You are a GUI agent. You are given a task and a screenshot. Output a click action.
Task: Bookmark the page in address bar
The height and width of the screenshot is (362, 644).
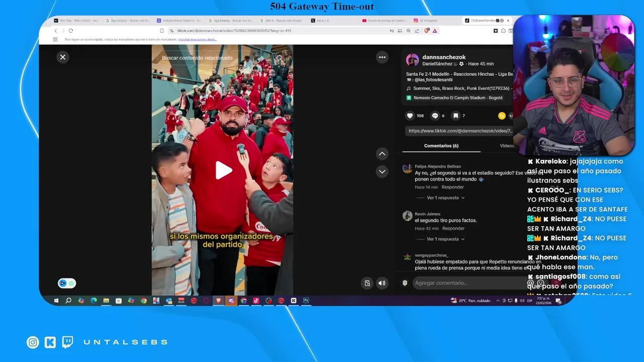[162, 31]
